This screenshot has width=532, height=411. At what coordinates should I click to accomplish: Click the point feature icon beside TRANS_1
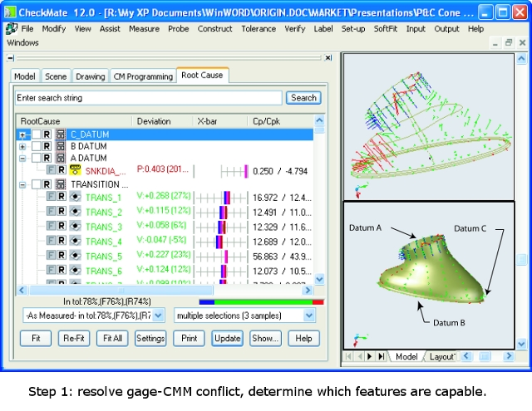pos(75,197)
